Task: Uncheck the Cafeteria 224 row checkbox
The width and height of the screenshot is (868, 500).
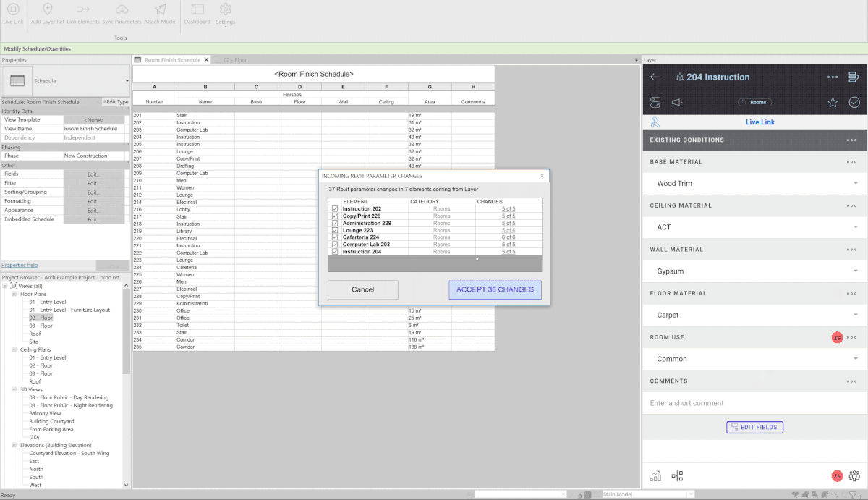Action: [x=334, y=237]
